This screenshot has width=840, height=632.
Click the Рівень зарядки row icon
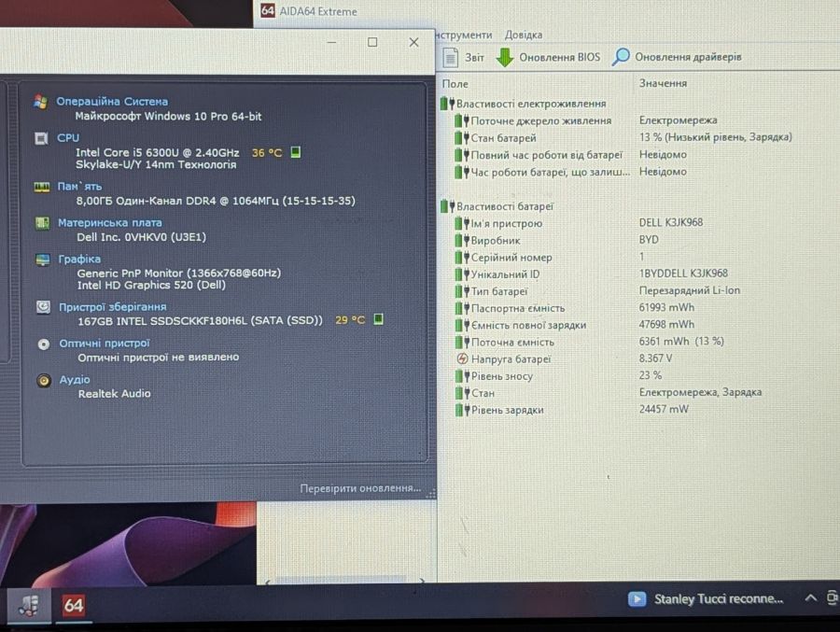tap(462, 411)
